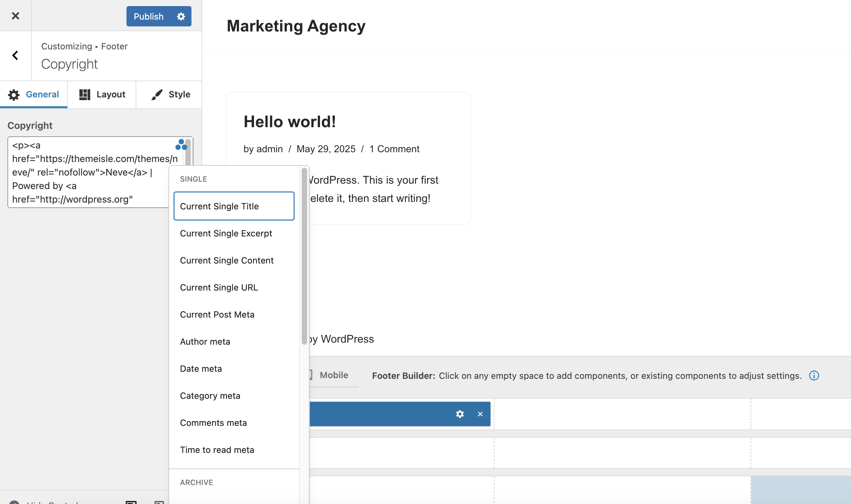Remove the footer component with its X icon

tap(480, 414)
